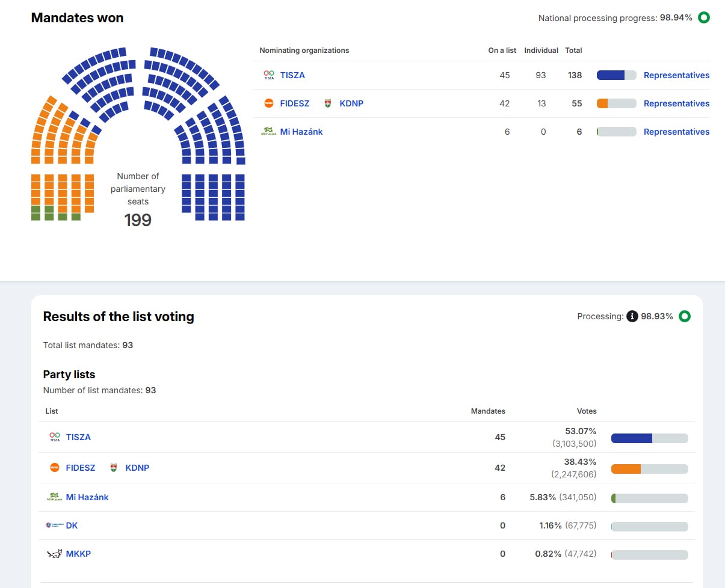
Task: Click the Processing info icon
Action: pos(632,316)
